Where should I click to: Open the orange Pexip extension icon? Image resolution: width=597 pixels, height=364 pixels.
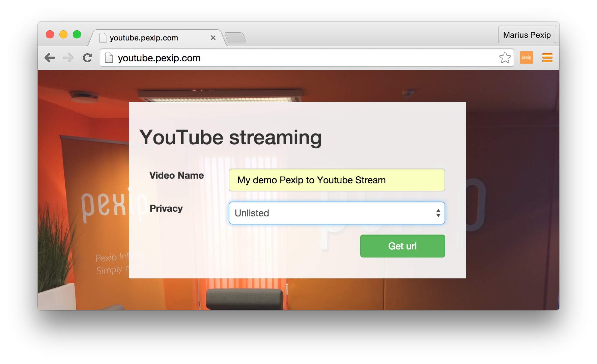coord(526,58)
